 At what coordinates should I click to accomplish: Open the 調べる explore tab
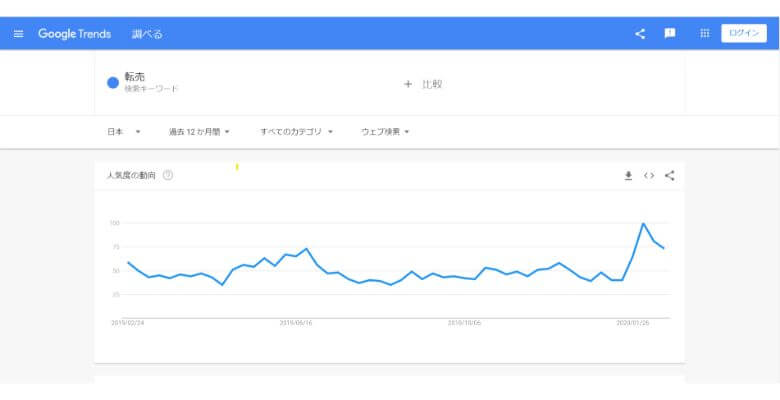pyautogui.click(x=147, y=34)
